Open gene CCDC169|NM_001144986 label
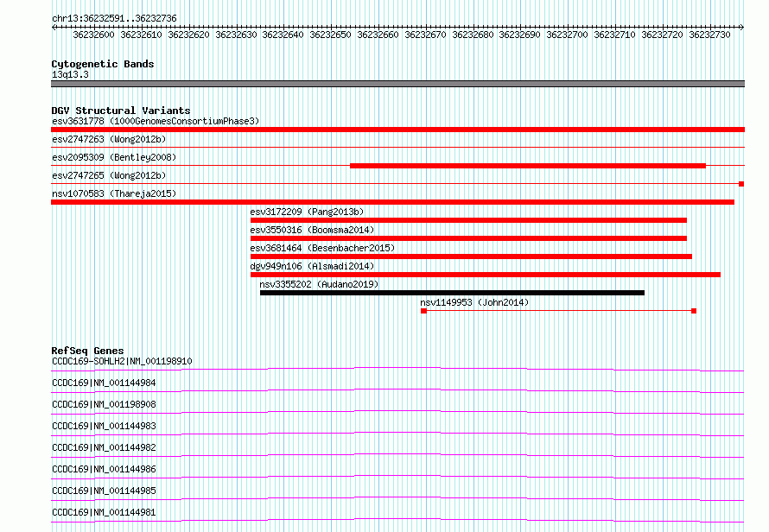The height and width of the screenshot is (532, 769). (104, 469)
